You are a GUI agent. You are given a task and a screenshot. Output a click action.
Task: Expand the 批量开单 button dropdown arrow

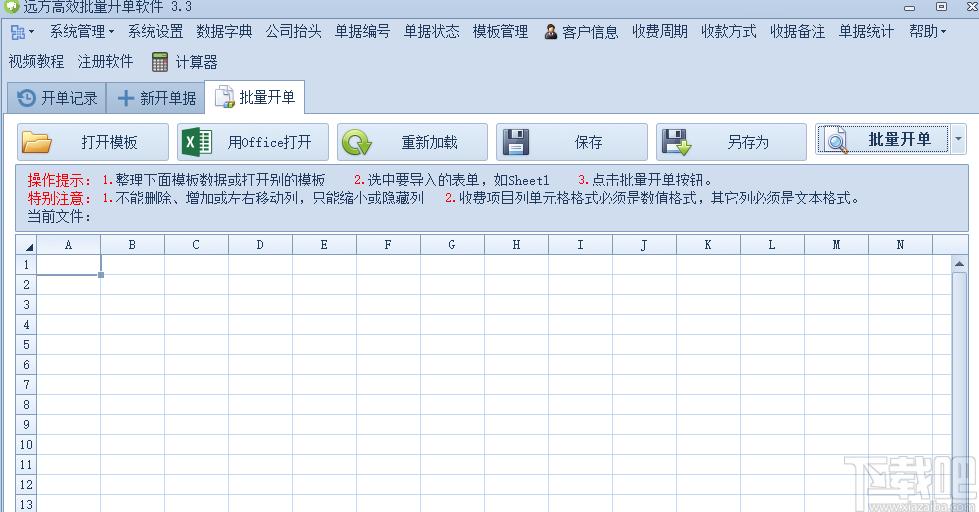(x=958, y=139)
